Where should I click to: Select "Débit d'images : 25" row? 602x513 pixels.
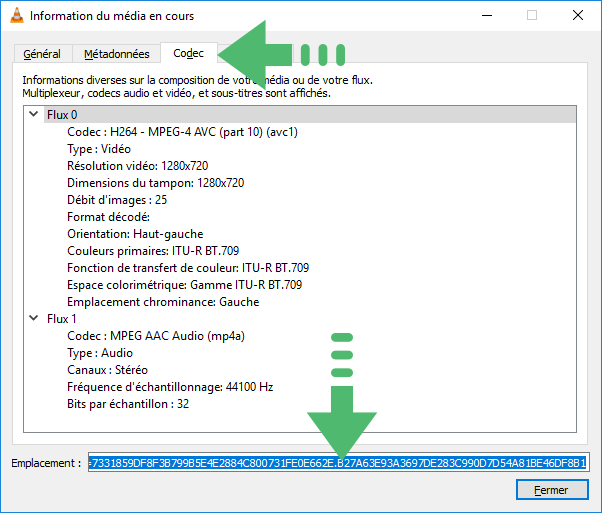pos(117,200)
